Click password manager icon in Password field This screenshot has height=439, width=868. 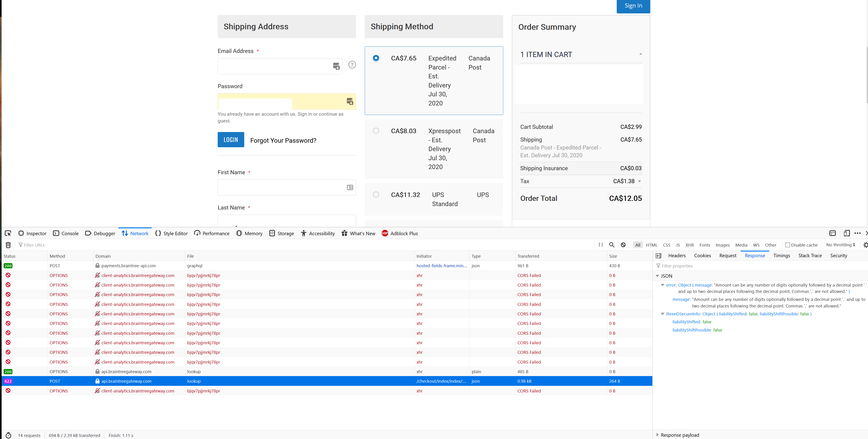[350, 101]
